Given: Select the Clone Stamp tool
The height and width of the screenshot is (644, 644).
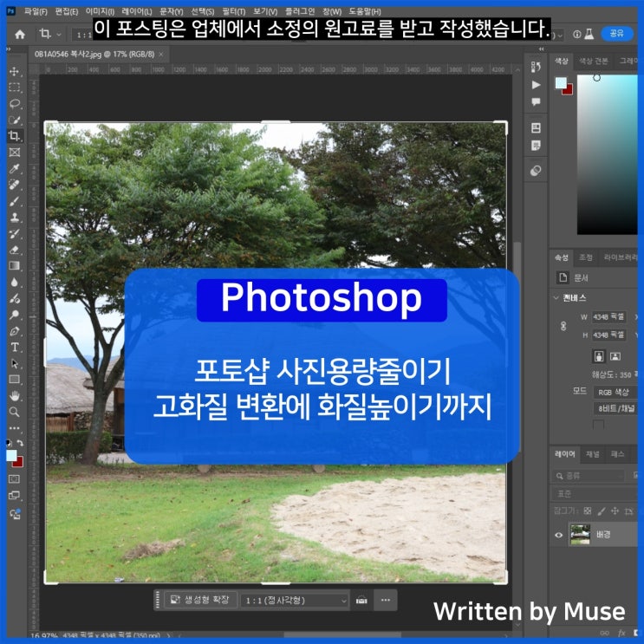Looking at the screenshot, I should tap(15, 218).
